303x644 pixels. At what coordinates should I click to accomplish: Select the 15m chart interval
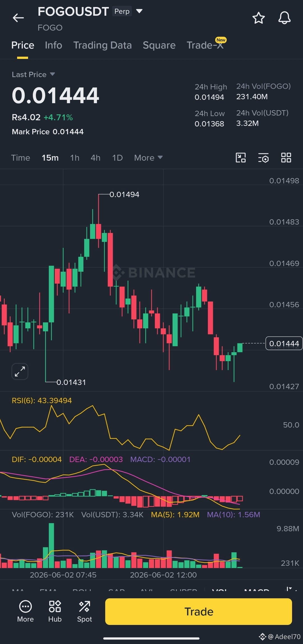tap(50, 158)
